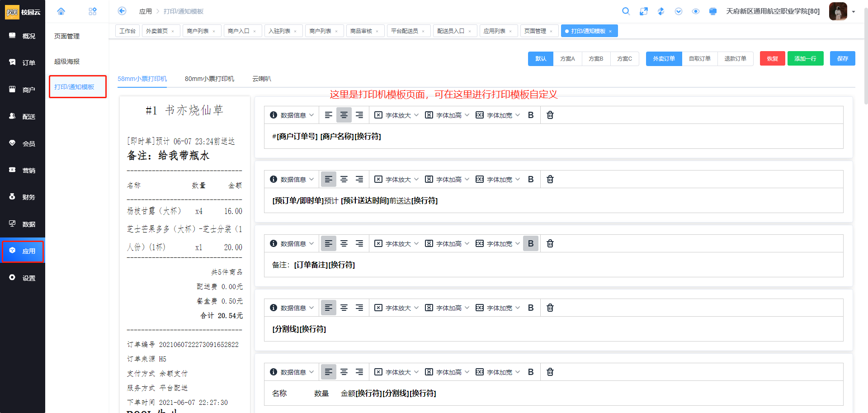Delete the 名称 数量 金额 template row
868x413 pixels.
coord(550,372)
